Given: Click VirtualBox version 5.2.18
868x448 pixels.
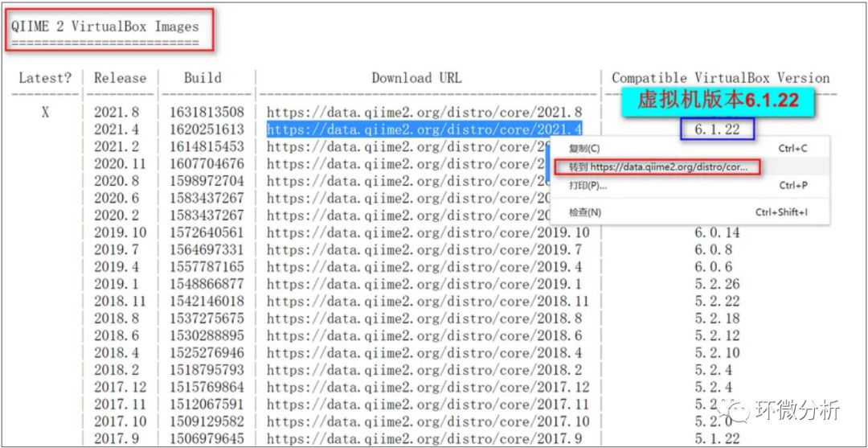Looking at the screenshot, I should pyautogui.click(x=718, y=319).
